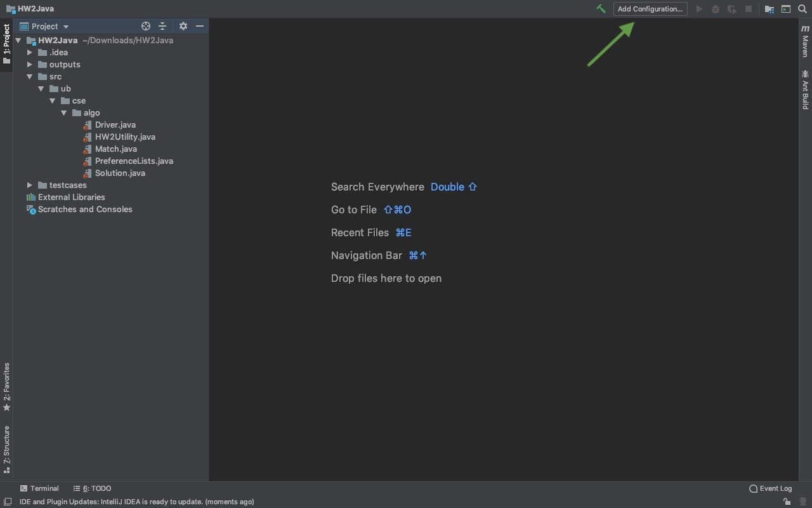
Task: Select Solution.java file
Action: (120, 173)
